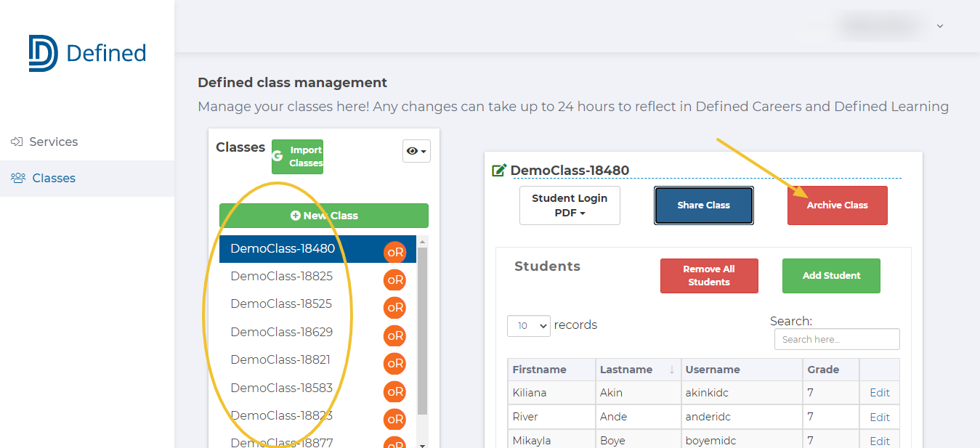
Task: Click Edit link for River Ande
Action: click(x=880, y=418)
